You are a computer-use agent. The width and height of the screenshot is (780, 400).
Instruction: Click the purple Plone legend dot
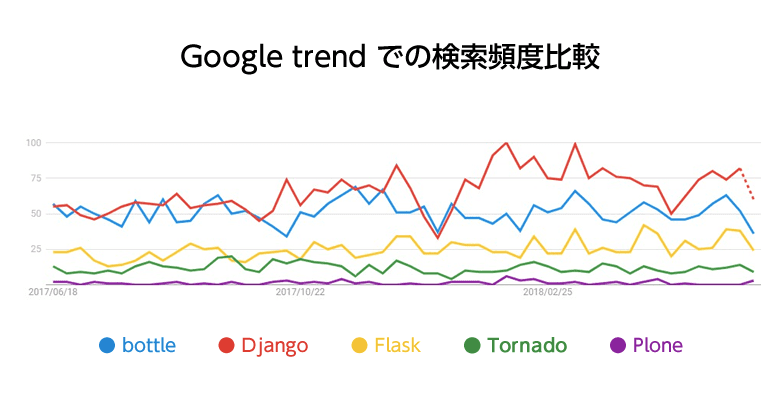tap(617, 345)
